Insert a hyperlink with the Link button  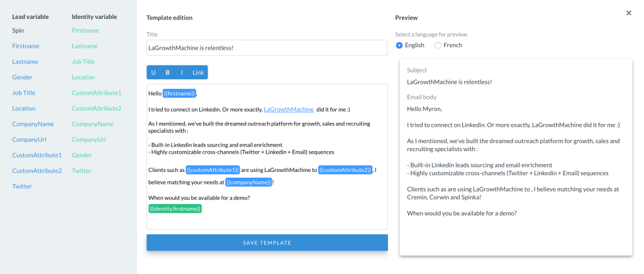[198, 72]
